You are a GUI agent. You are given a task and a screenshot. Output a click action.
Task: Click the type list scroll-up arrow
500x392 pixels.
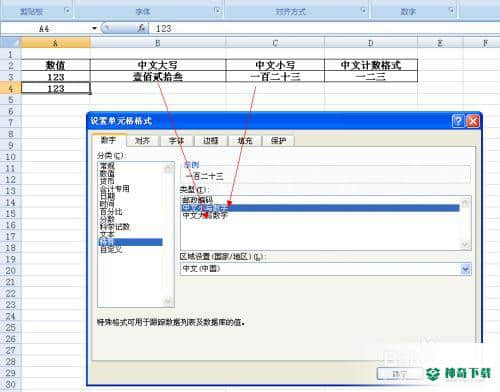pyautogui.click(x=466, y=202)
